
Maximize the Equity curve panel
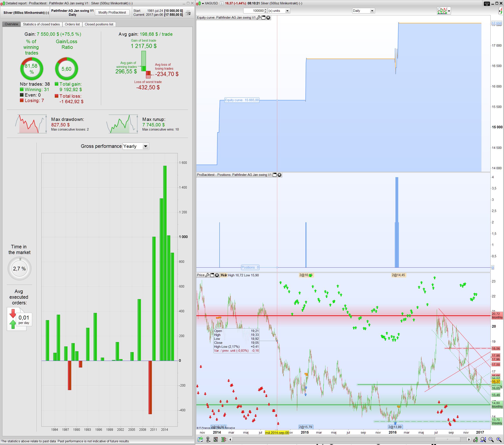tap(263, 18)
